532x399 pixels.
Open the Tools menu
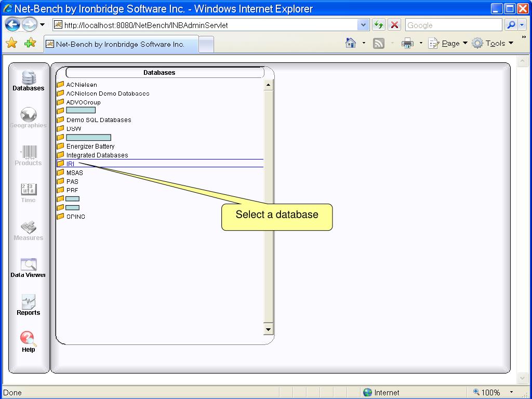(493, 44)
